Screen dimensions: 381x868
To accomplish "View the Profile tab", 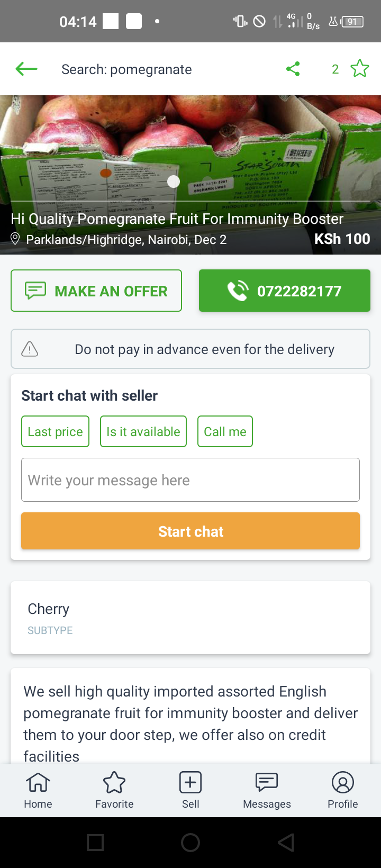I will pos(343,790).
